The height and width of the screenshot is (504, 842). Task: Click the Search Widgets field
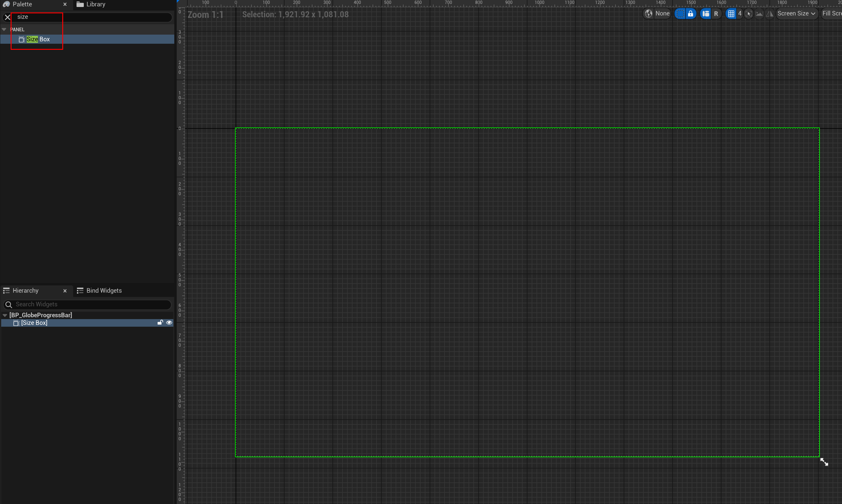pos(88,305)
